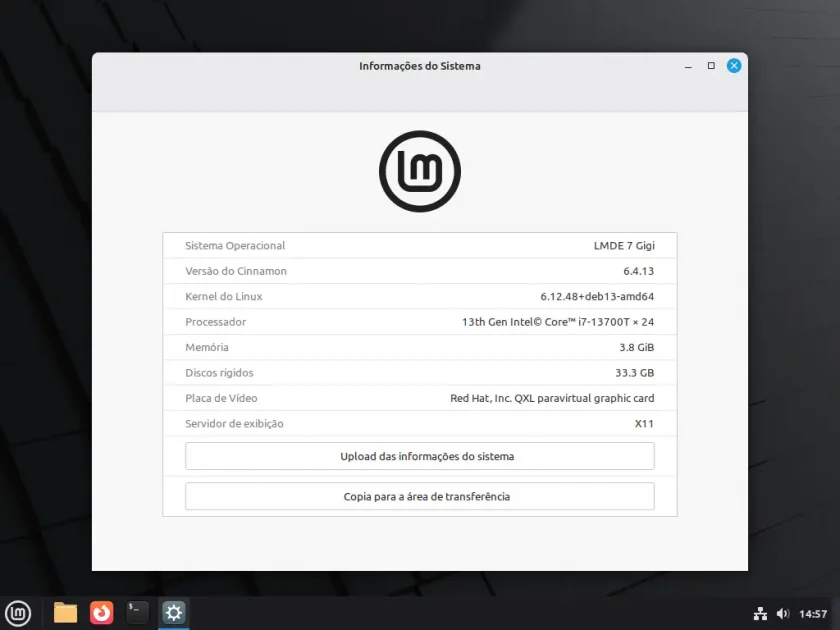Minimize the Informações do Sistema window
840x630 pixels.
(688, 66)
